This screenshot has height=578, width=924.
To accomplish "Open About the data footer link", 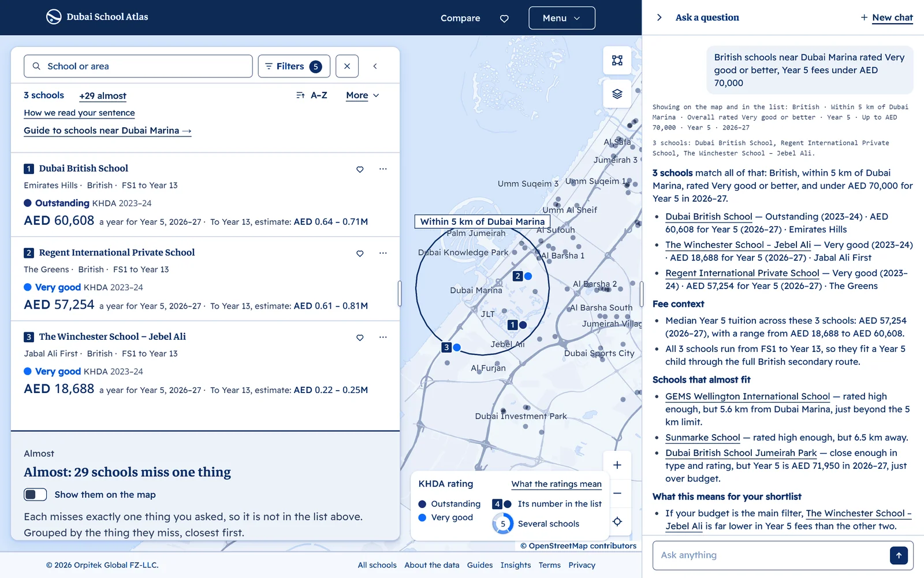I will point(432,565).
